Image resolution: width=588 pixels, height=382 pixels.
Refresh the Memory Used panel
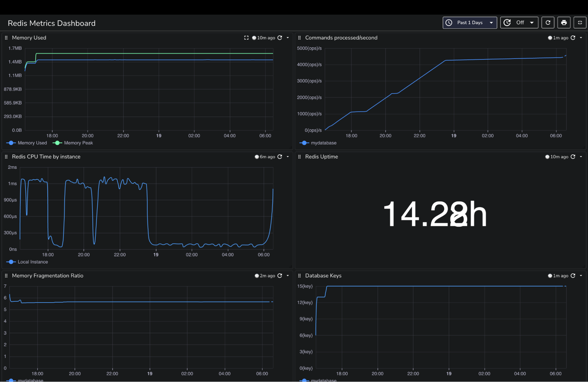(x=280, y=38)
